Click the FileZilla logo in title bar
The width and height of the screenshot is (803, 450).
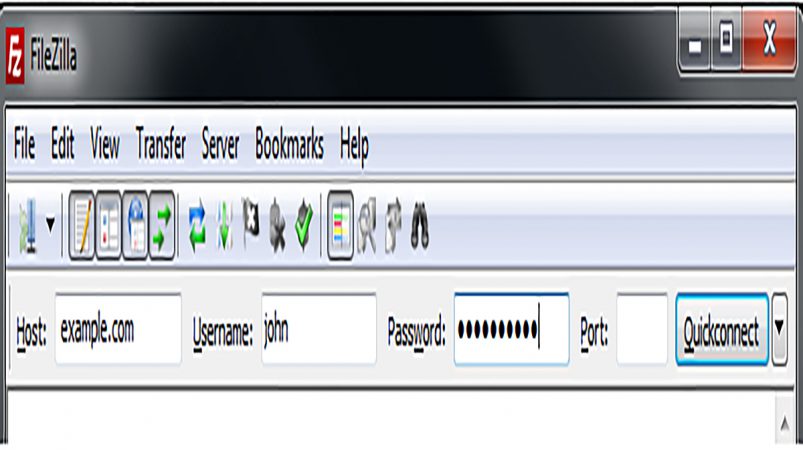15,56
